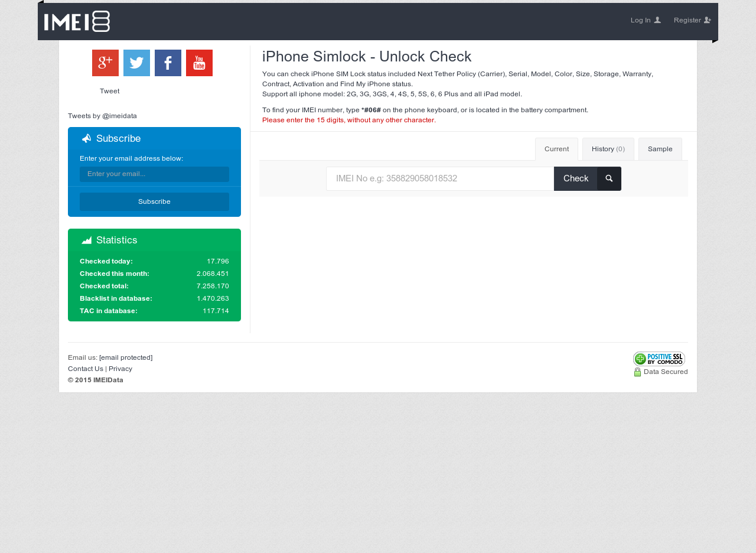Click the Subscribe button
The height and width of the screenshot is (553, 756).
(154, 201)
